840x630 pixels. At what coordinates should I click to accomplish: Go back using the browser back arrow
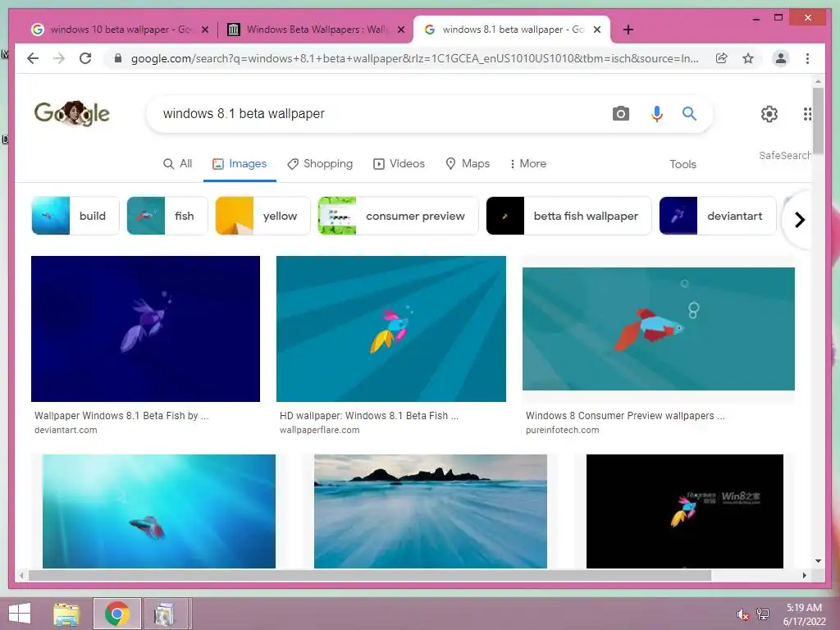click(33, 58)
